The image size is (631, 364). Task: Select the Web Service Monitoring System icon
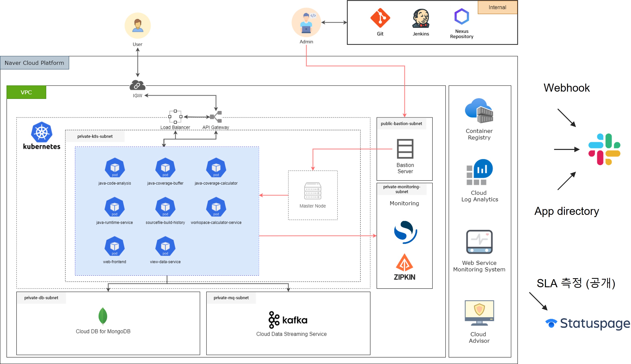coord(479,242)
